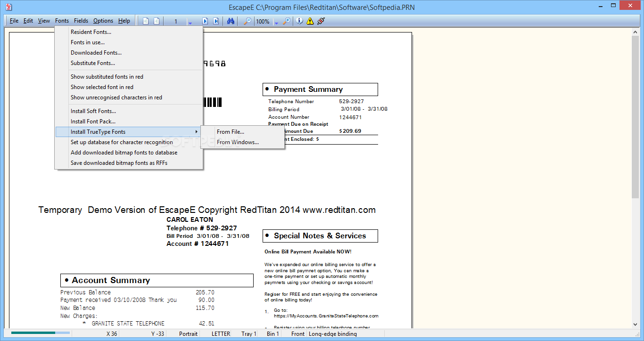Image resolution: width=644 pixels, height=341 pixels.
Task: Go to next page icon
Action: (x=205, y=21)
